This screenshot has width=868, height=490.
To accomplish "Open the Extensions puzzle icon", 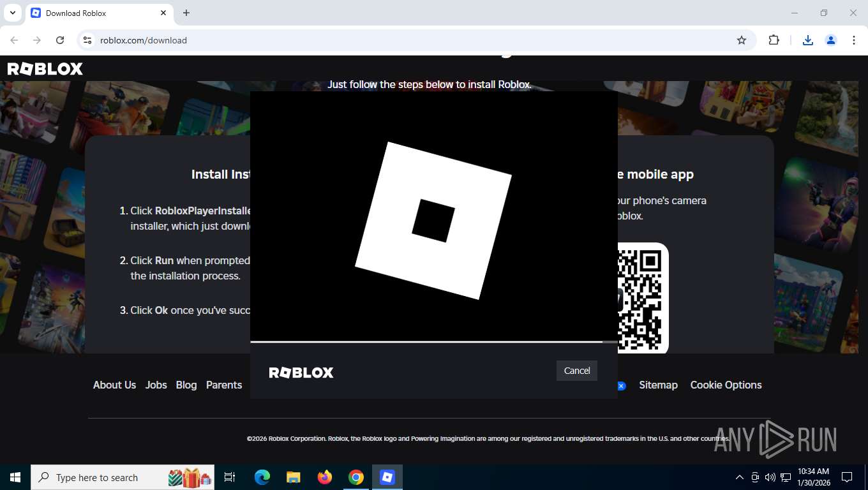I will (x=774, y=40).
